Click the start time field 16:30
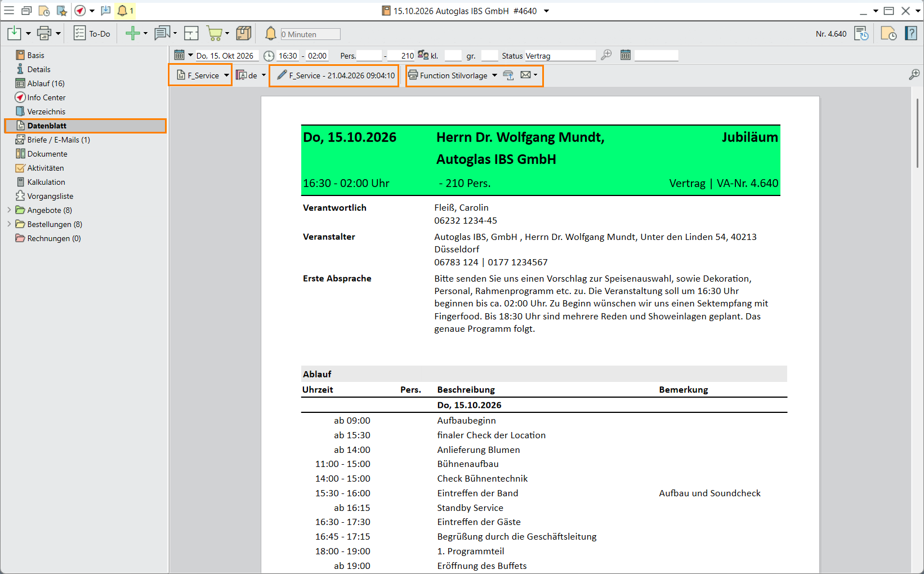924x574 pixels. click(288, 56)
